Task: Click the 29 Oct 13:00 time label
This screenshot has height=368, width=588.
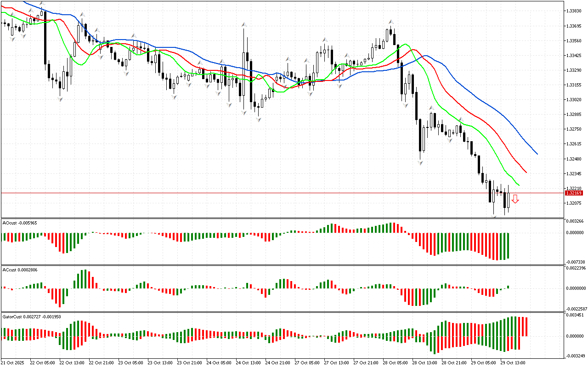Action: 513,362
